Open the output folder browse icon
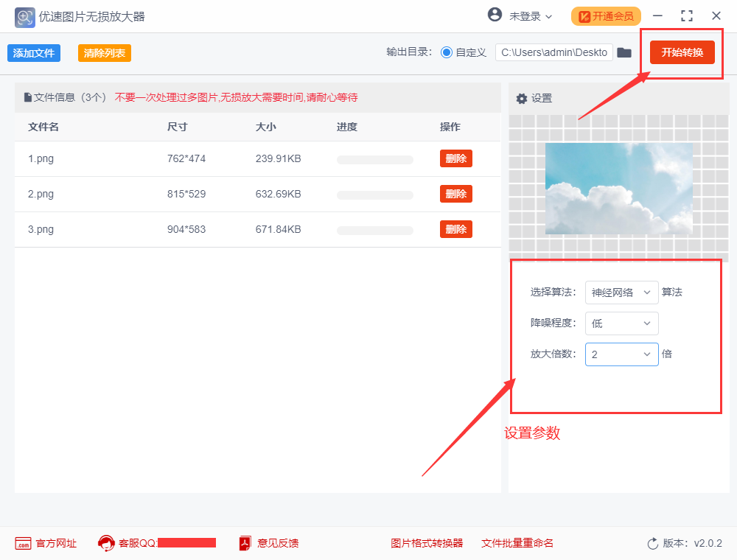Image resolution: width=737 pixels, height=560 pixels. click(624, 52)
